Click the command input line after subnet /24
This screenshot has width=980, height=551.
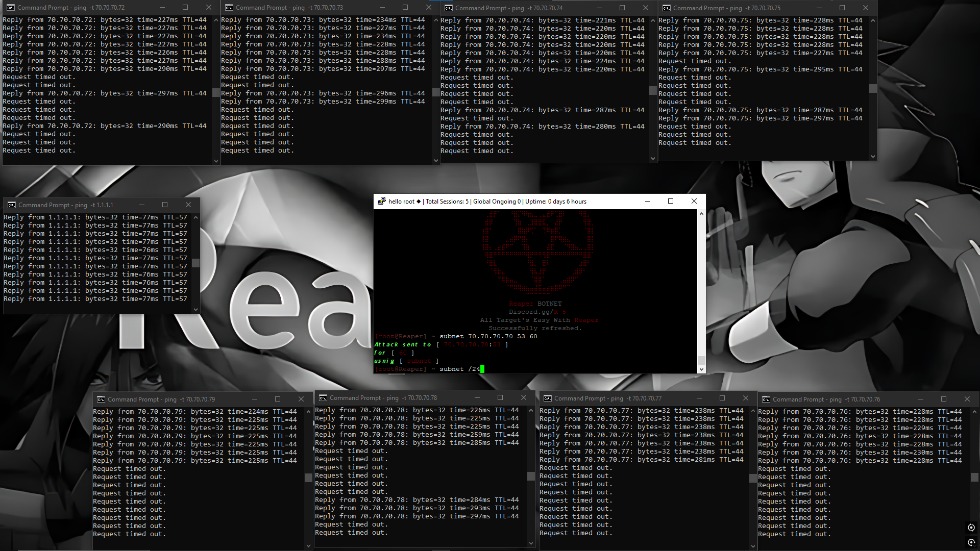click(x=483, y=368)
